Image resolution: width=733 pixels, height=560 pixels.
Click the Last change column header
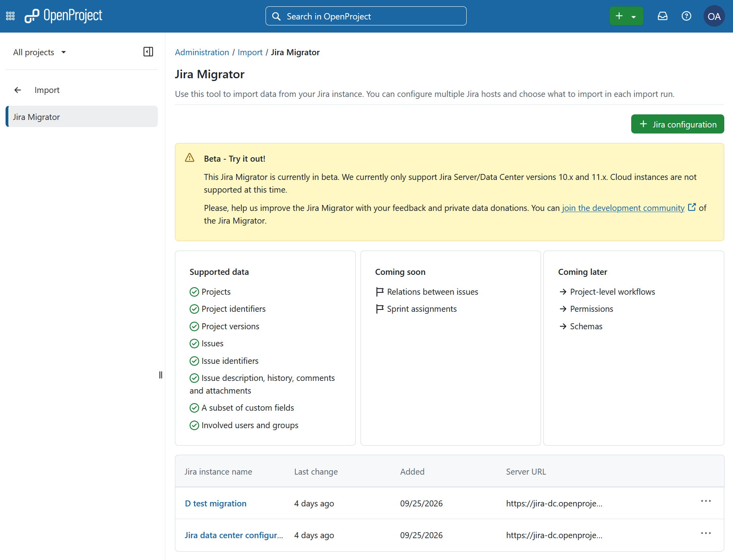(316, 472)
